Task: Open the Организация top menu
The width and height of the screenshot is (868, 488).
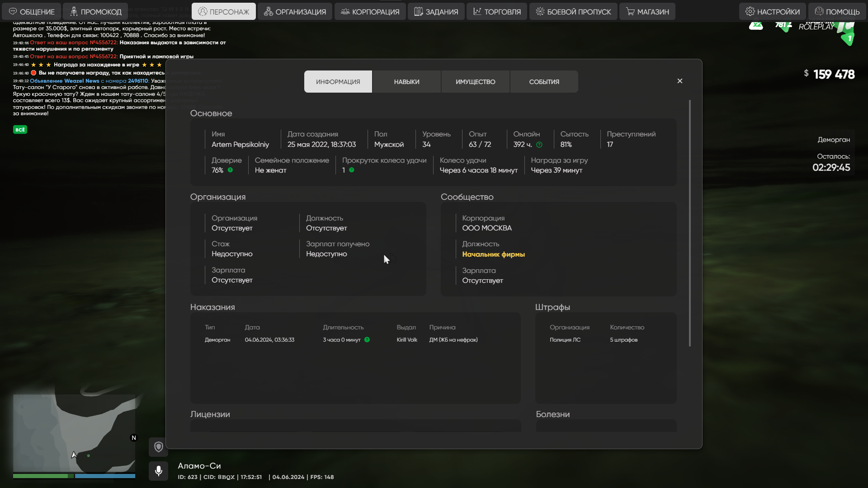Action: tap(295, 12)
